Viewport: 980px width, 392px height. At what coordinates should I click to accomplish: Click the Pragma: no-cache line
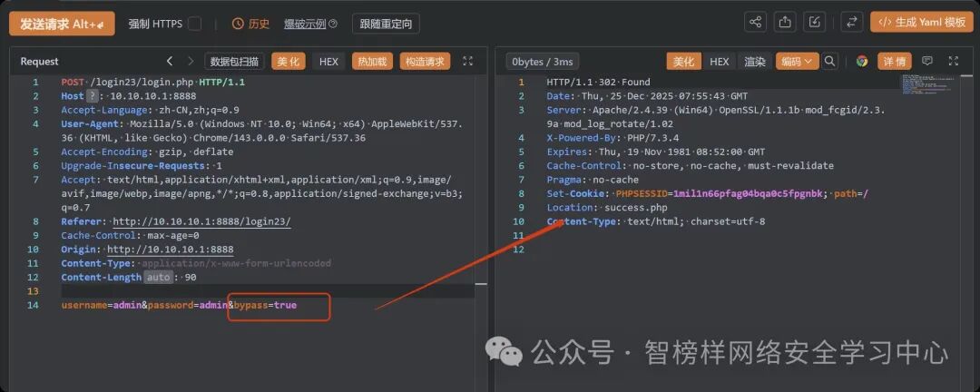(593, 180)
